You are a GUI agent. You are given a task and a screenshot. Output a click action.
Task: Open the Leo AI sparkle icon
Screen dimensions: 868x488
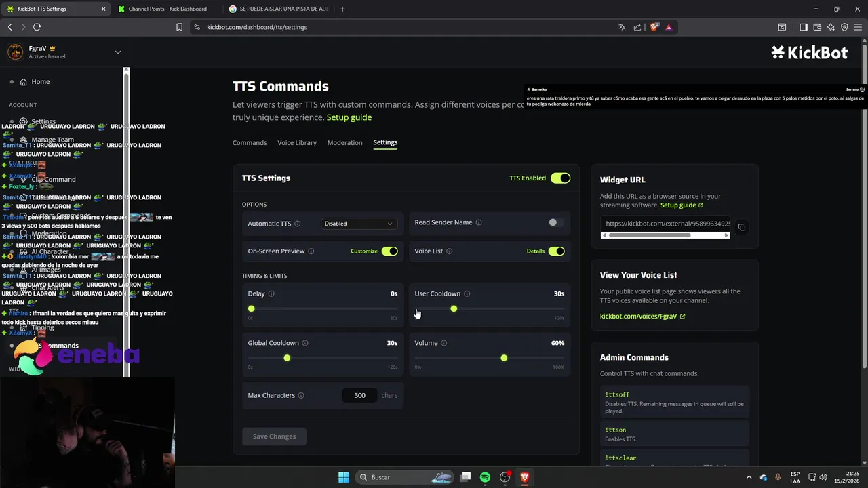(831, 27)
